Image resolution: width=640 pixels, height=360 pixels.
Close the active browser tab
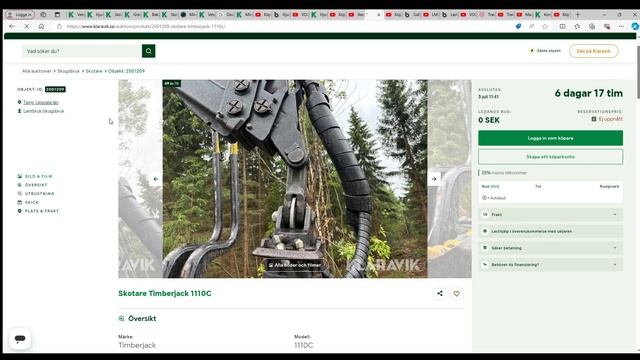378,15
